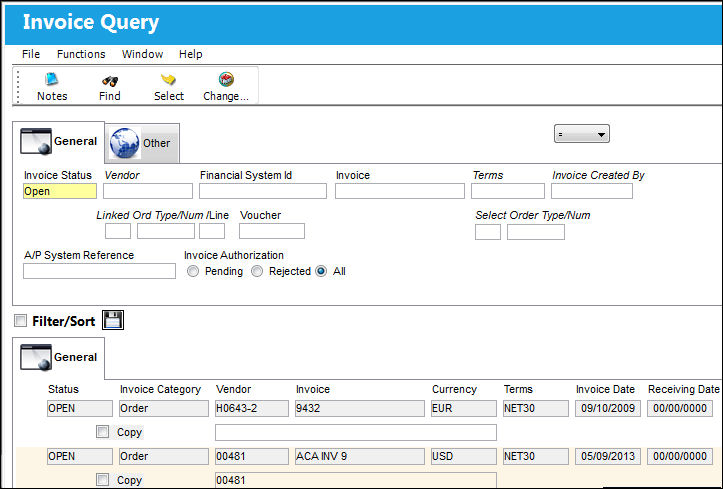Click vendor cell H0643-2
The image size is (723, 489).
tap(252, 408)
